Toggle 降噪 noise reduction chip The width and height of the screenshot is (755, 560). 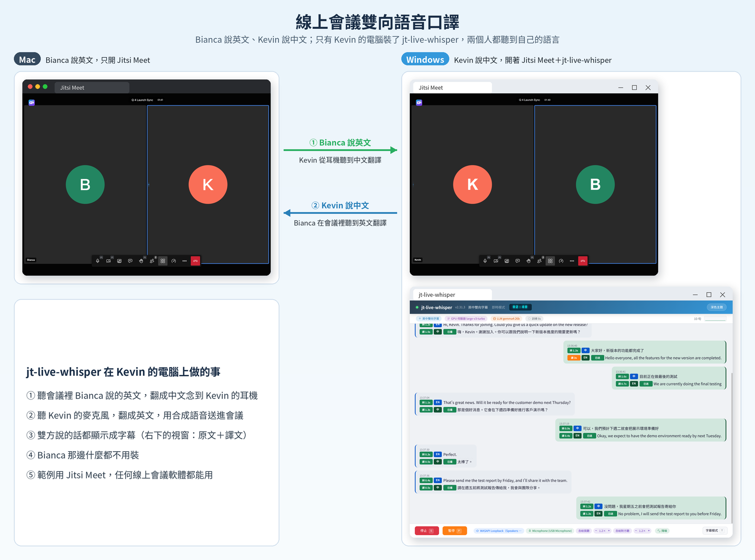662,531
